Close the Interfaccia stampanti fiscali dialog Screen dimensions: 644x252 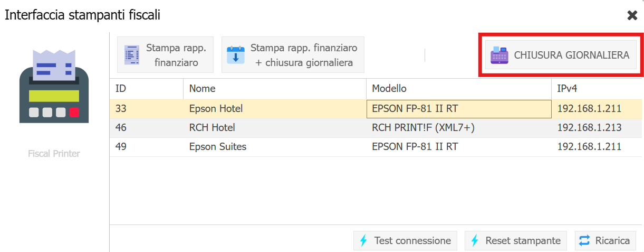pos(632,15)
